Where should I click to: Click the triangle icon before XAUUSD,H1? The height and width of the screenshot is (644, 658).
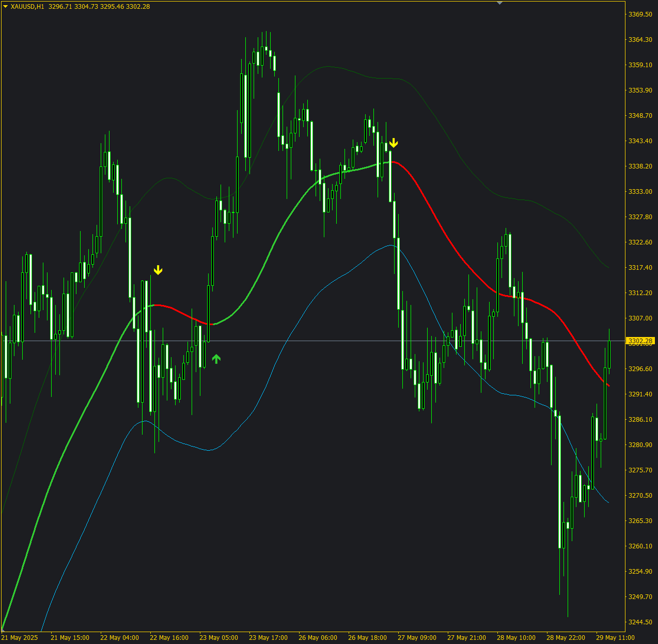(x=5, y=7)
